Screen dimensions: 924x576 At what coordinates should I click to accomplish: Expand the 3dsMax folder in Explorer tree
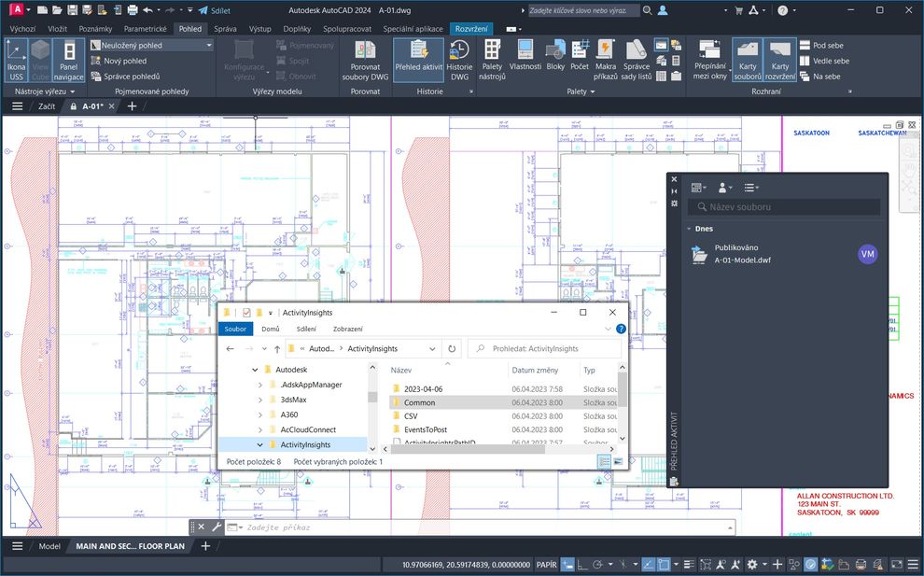tap(259, 400)
